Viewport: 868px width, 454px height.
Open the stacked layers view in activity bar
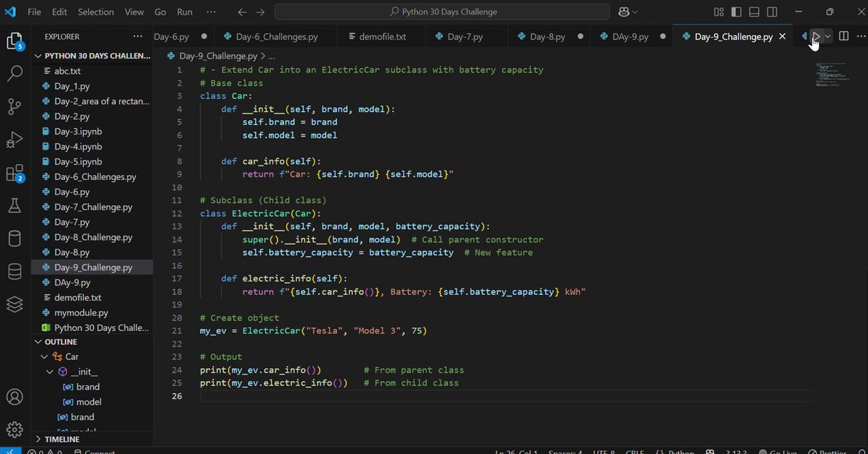pos(15,304)
